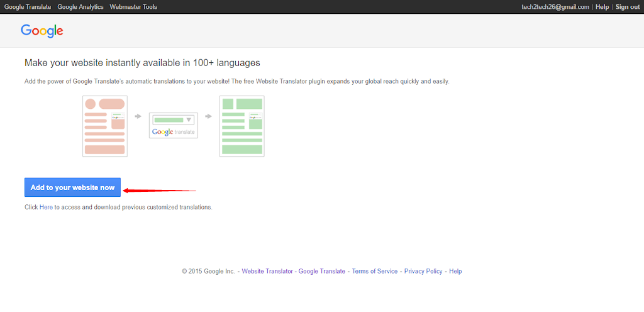This screenshot has height=312, width=644.
Task: Open the Website Translator footer link
Action: pyautogui.click(x=267, y=271)
